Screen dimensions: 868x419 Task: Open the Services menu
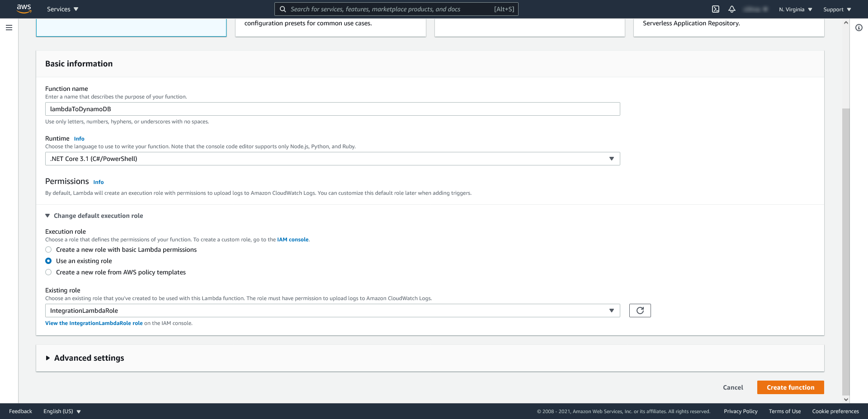[x=63, y=9]
